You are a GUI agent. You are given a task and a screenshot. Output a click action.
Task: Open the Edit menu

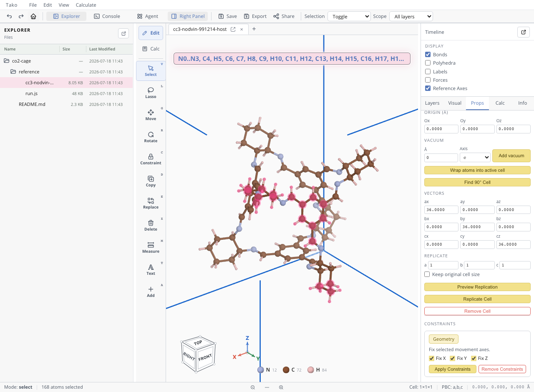(48, 5)
